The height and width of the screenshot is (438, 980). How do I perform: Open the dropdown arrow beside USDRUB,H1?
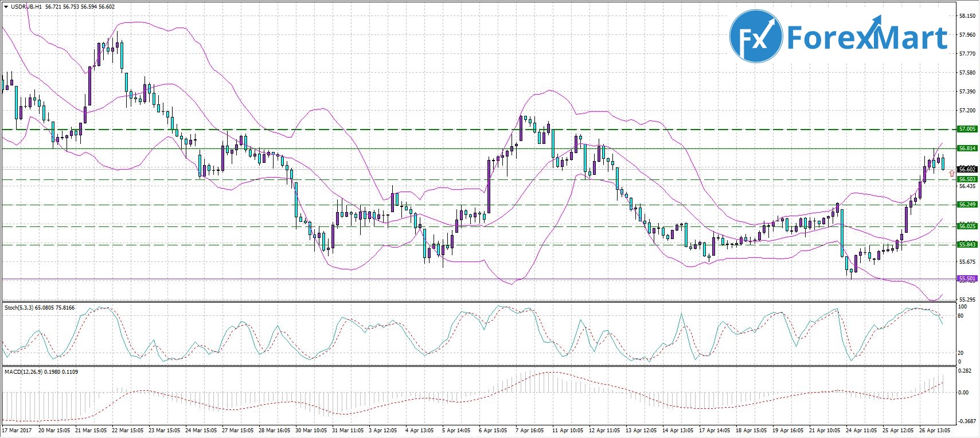pos(6,7)
